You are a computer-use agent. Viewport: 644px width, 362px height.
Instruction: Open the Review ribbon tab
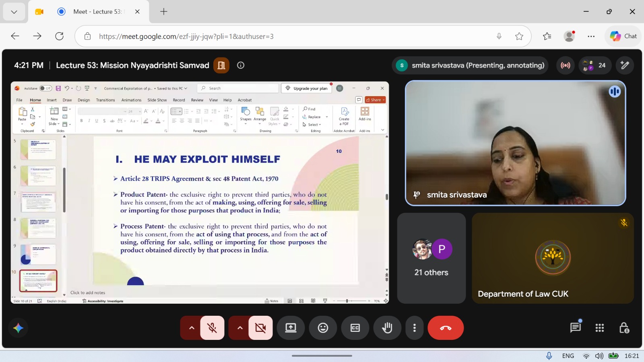click(x=197, y=100)
